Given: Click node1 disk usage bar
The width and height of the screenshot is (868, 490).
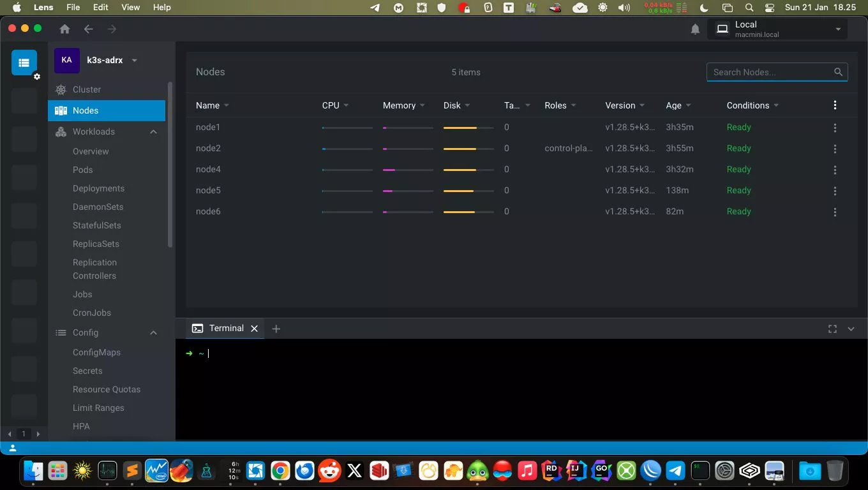Looking at the screenshot, I should pos(468,128).
